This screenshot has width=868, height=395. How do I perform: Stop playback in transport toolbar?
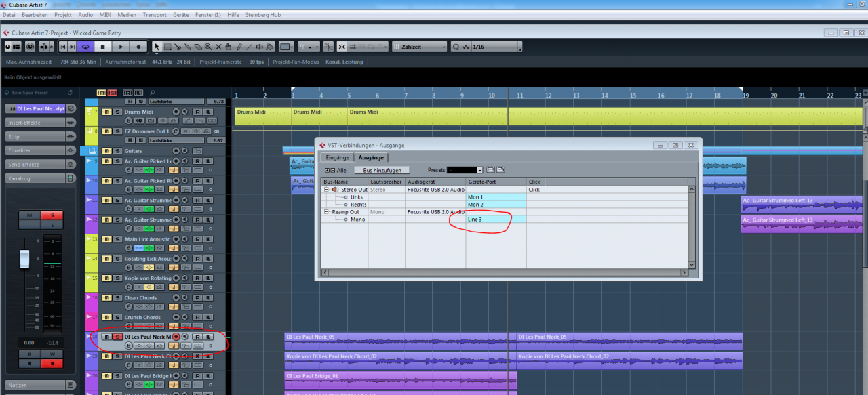click(x=103, y=47)
